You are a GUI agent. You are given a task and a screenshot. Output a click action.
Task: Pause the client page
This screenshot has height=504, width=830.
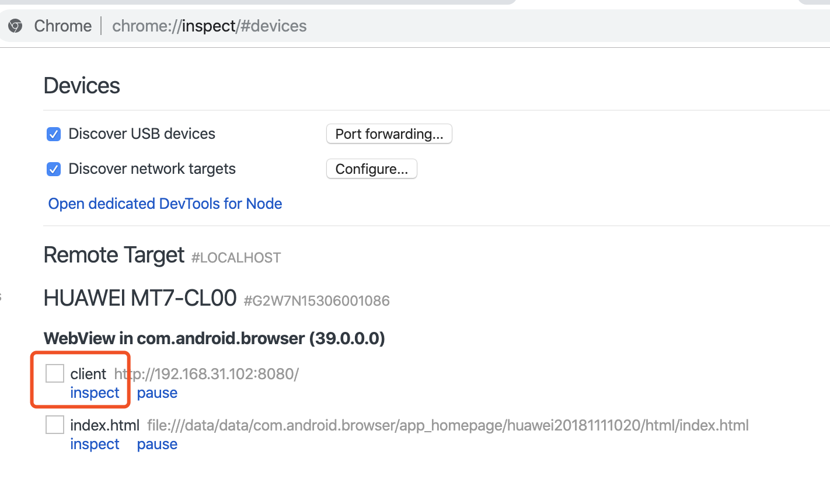pyautogui.click(x=157, y=393)
